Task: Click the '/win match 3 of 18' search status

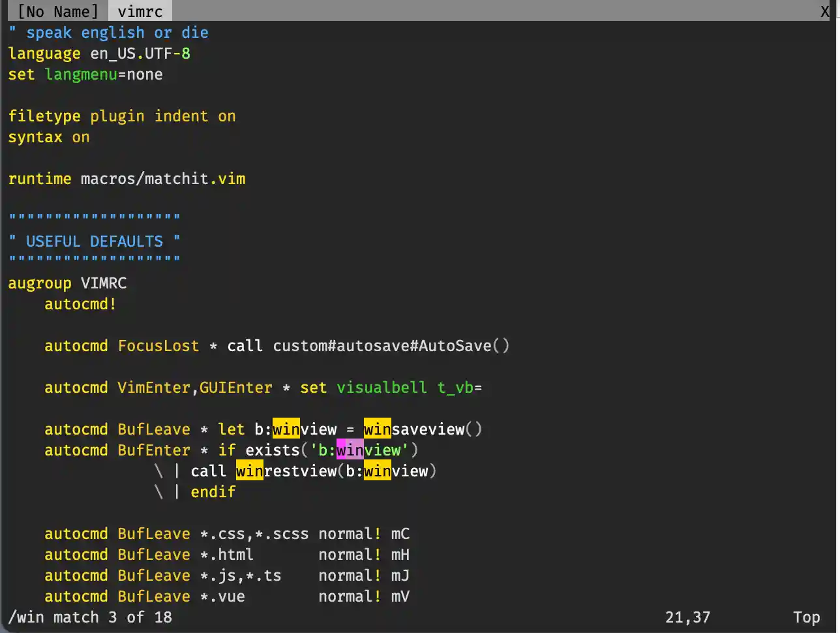Action: pyautogui.click(x=91, y=617)
